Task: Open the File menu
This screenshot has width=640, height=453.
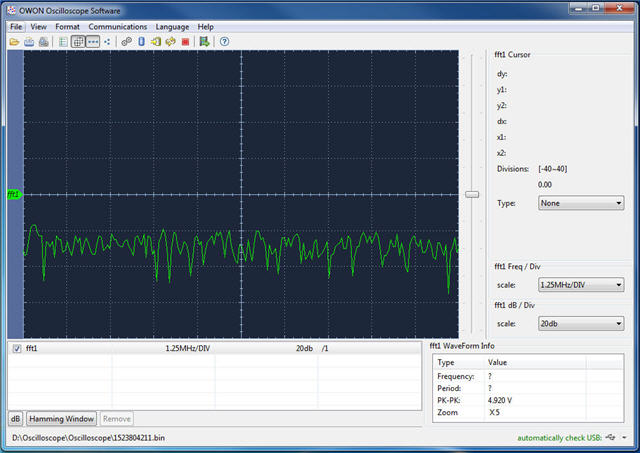Action: pos(16,27)
